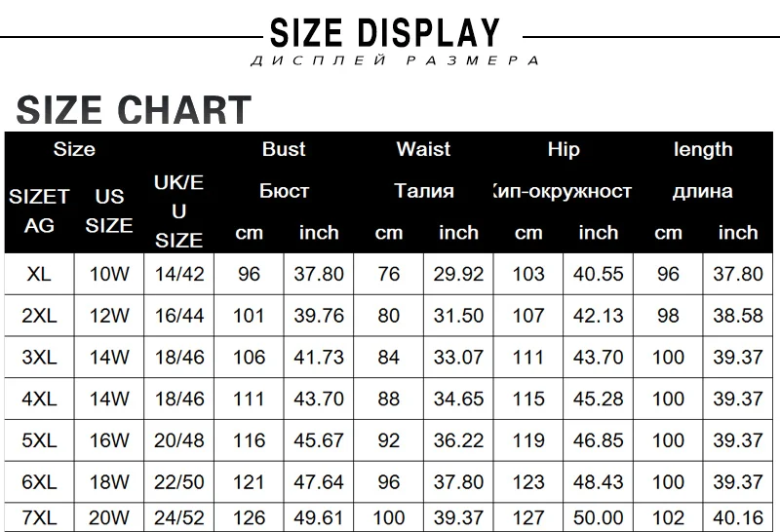Select the 7XL size cell
The width and height of the screenshot is (780, 532).
(39, 517)
